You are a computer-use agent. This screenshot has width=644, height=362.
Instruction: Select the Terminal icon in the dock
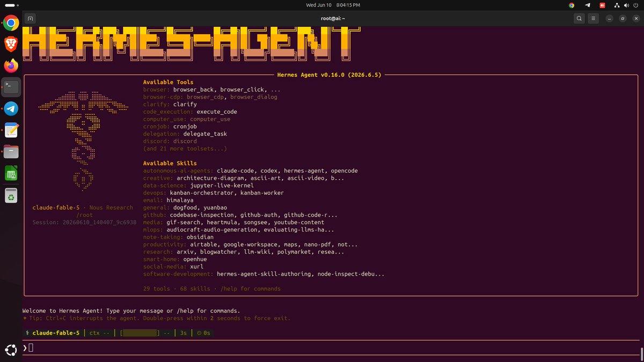click(x=11, y=87)
